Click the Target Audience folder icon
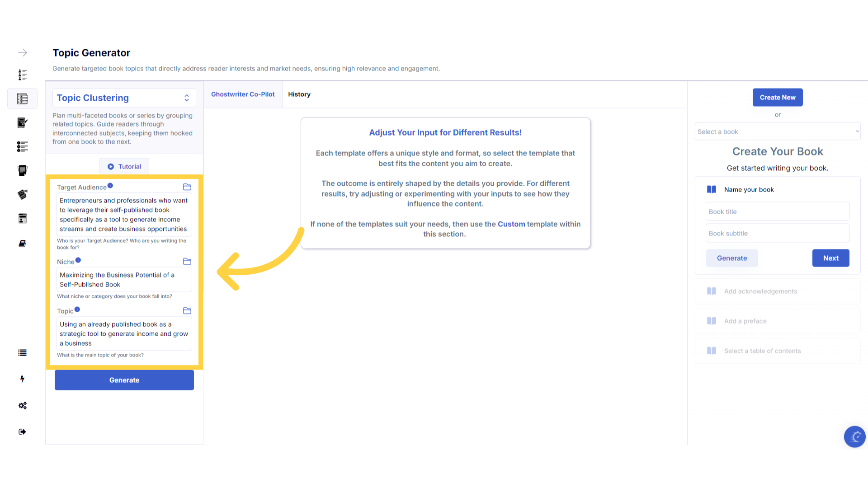868x488 pixels. [187, 187]
